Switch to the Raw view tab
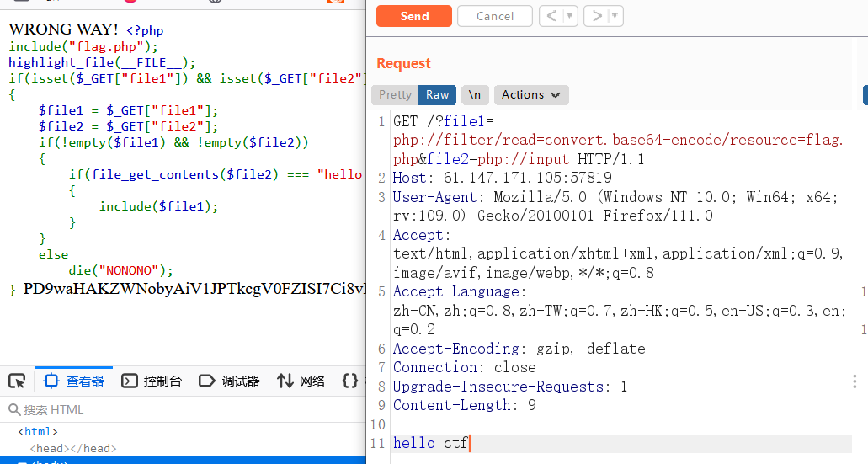Image resolution: width=868 pixels, height=464 pixels. (x=437, y=94)
